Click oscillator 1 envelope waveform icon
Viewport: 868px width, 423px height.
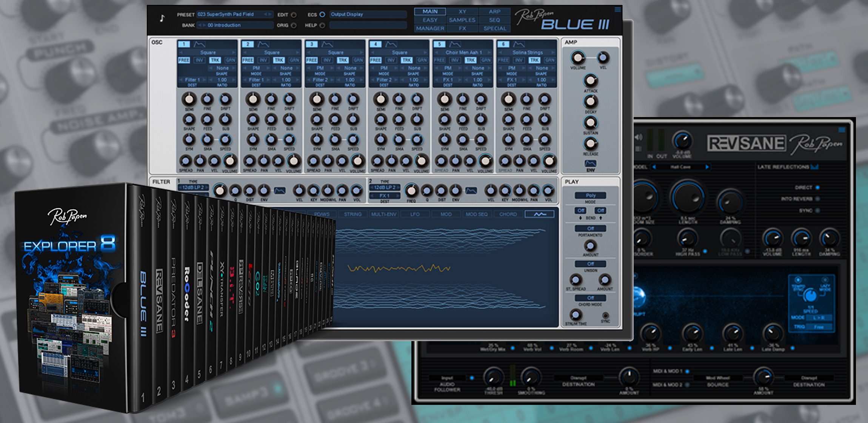pos(200,45)
